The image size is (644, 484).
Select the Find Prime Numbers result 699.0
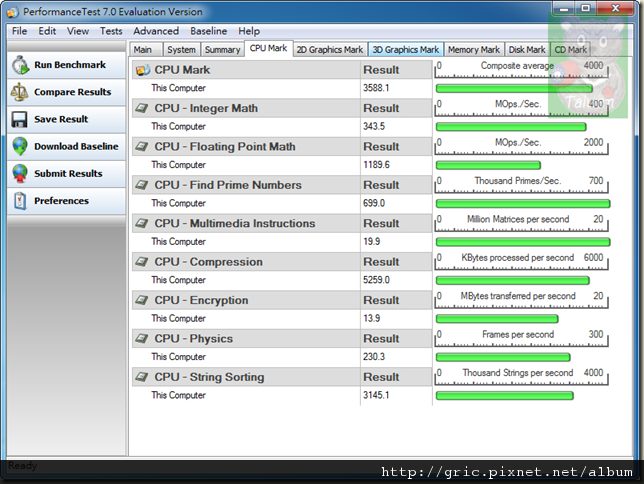(374, 203)
